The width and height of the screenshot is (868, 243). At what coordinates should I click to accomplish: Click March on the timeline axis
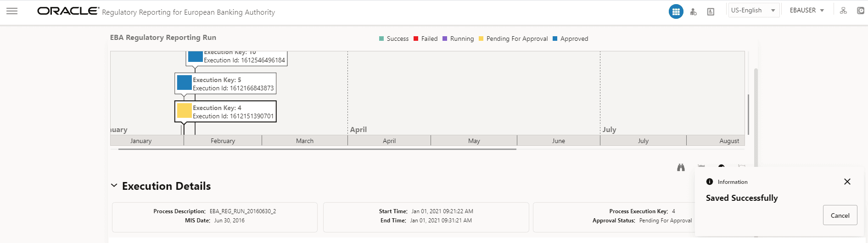[x=305, y=141]
